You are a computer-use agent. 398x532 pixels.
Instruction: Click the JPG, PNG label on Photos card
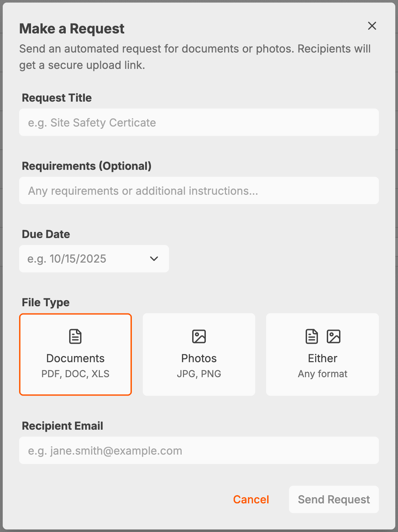(199, 373)
